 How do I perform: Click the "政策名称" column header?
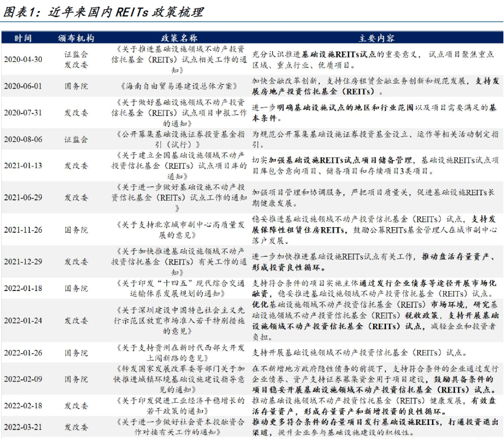coord(179,38)
